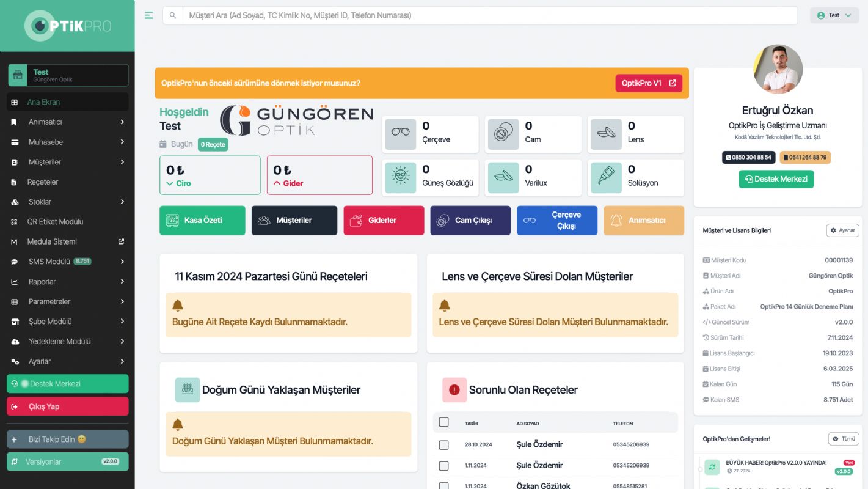Expand the Ayarlar sidebar chevron

122,361
